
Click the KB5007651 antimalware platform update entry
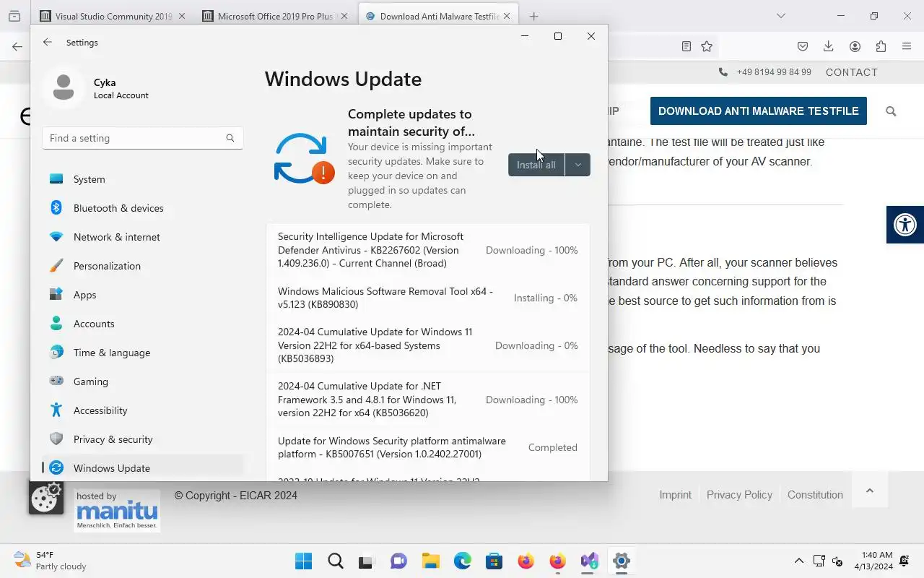(428, 447)
